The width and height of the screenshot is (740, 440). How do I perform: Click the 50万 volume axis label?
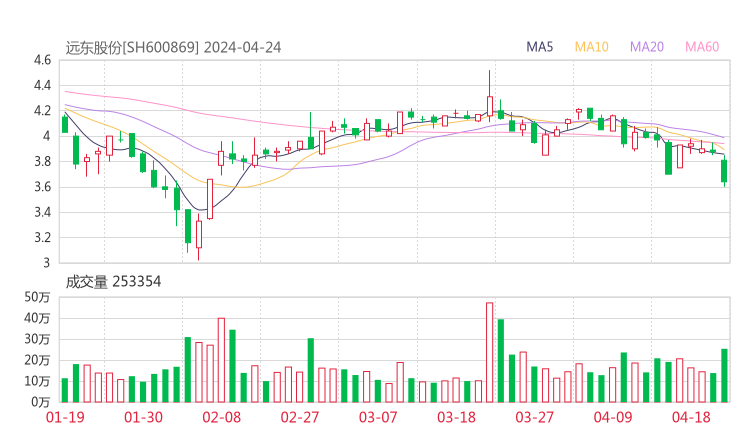tap(37, 297)
